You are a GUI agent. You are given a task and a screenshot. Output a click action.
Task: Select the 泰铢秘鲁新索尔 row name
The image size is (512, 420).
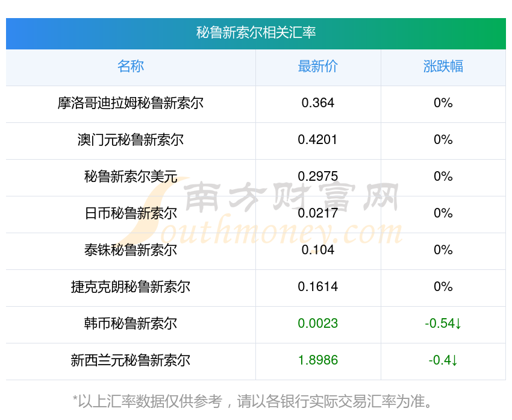(131, 250)
